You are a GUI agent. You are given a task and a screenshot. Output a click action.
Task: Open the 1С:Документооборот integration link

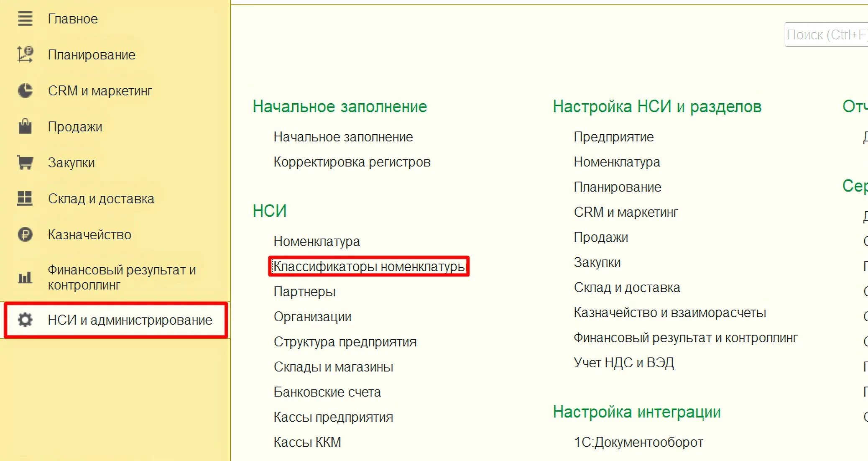coord(638,442)
